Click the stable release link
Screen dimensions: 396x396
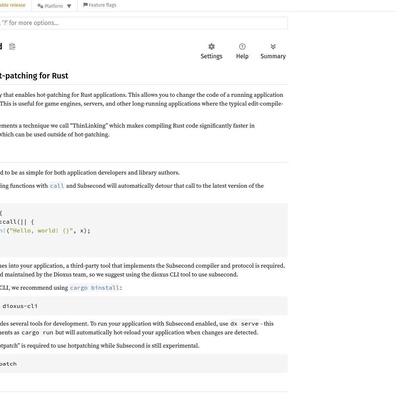[x=13, y=5]
